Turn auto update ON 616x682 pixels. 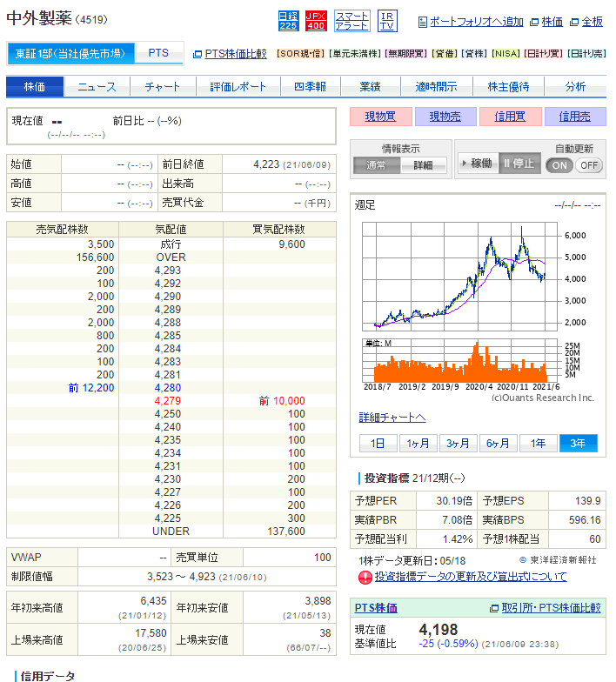coord(559,165)
